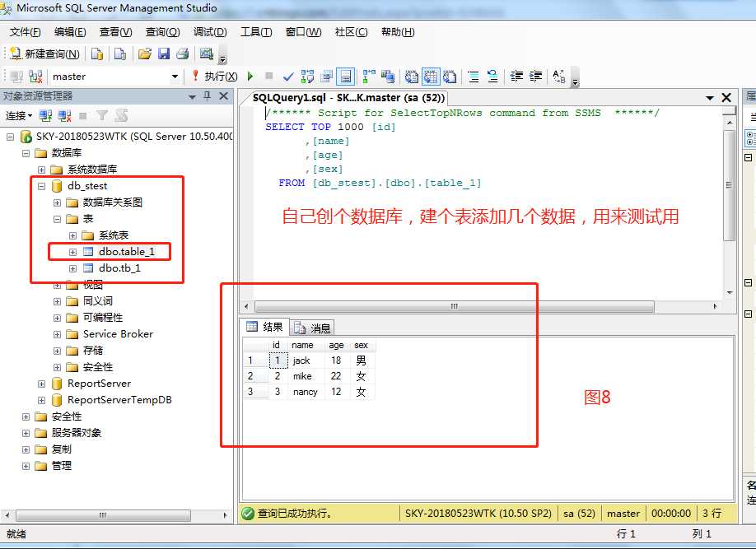This screenshot has height=549, width=756.
Task: Select the 同义词 folder
Action: pos(97,301)
